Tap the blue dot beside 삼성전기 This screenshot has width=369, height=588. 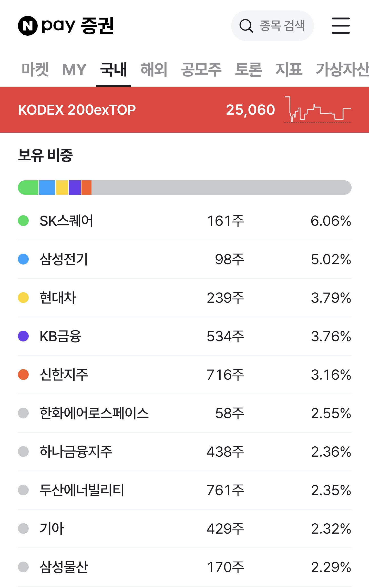click(23, 259)
